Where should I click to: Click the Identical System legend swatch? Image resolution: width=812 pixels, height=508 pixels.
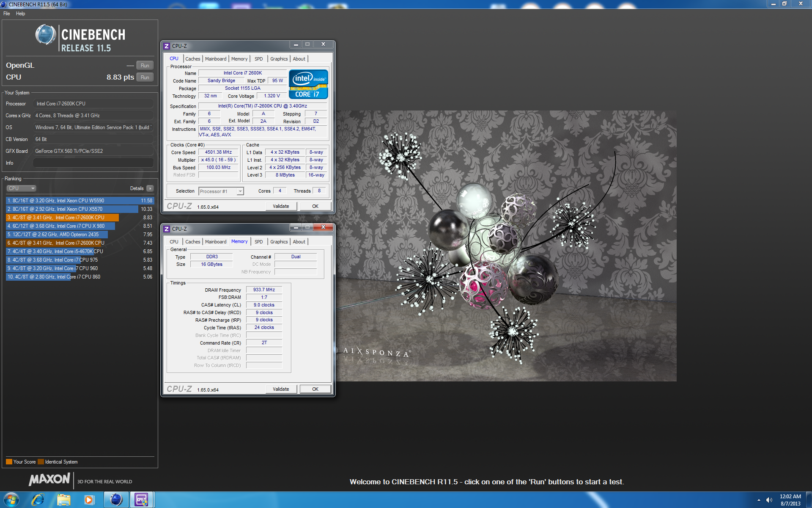(x=41, y=462)
